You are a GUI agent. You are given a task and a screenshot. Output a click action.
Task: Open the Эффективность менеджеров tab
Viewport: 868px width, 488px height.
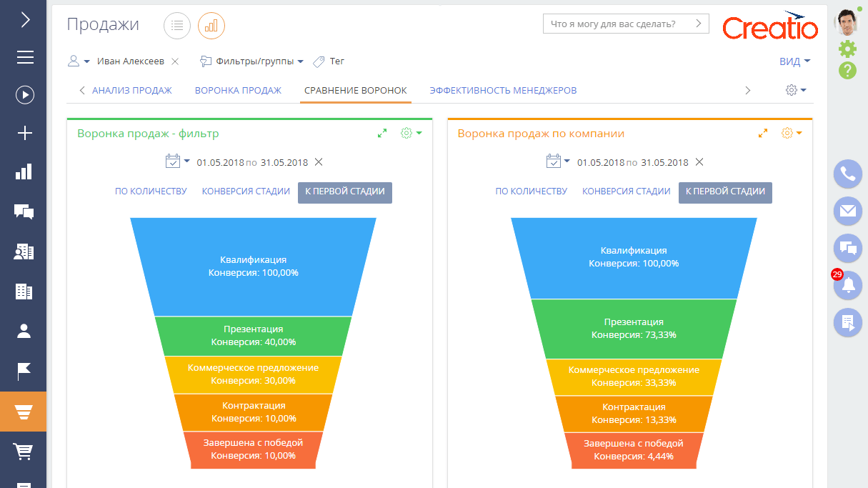[x=503, y=91]
